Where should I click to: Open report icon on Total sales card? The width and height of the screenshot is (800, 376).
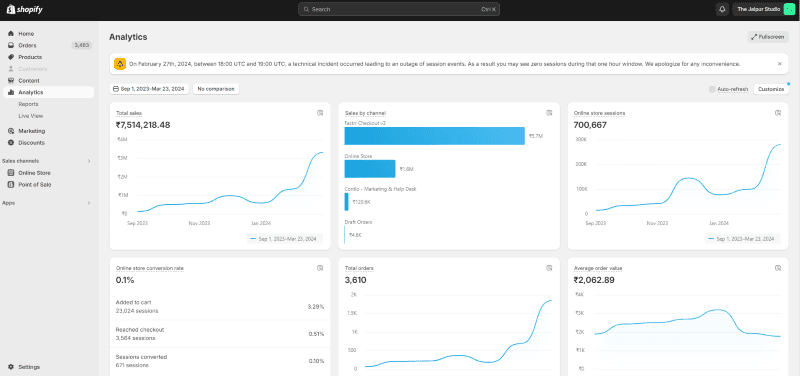pyautogui.click(x=320, y=113)
